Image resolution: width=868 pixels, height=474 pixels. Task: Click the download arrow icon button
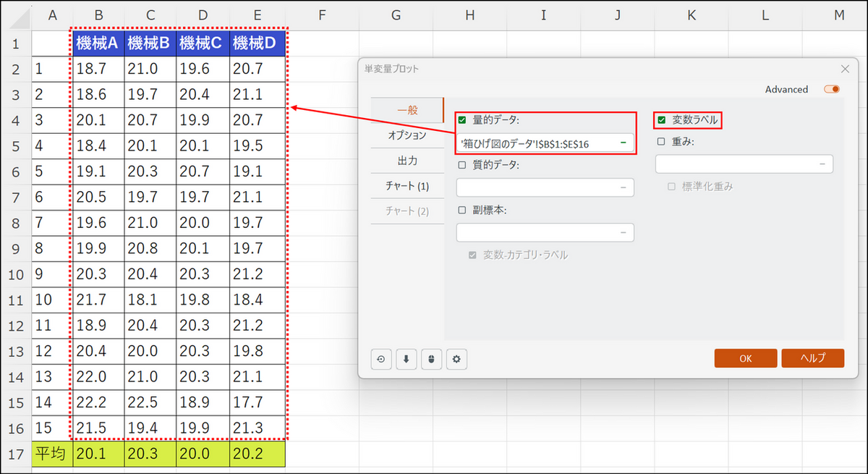click(406, 359)
